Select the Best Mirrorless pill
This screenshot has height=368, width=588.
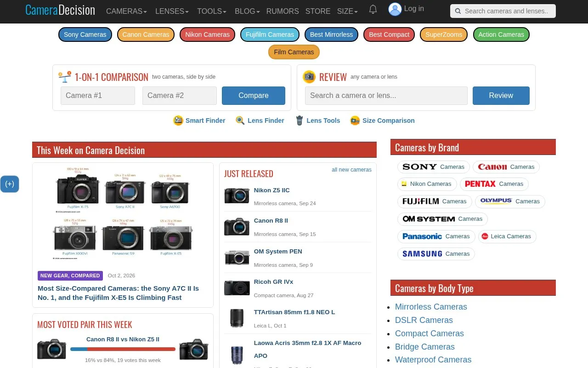(331, 34)
